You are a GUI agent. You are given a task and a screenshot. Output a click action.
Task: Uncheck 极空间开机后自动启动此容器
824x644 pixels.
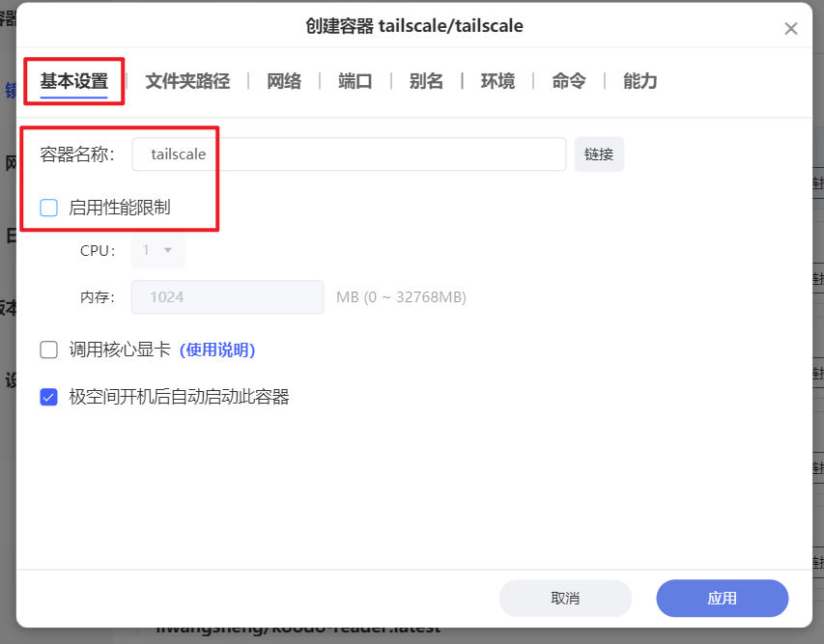pos(48,397)
